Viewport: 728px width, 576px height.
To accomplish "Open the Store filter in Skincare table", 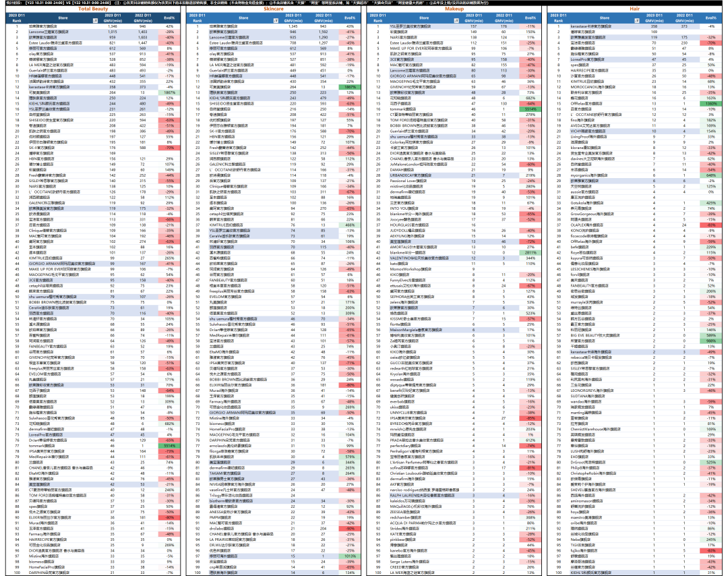I will pyautogui.click(x=276, y=20).
